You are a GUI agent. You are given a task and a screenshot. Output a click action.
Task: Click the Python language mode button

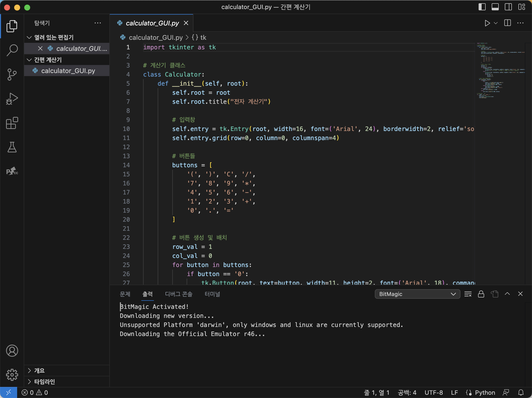coord(485,392)
